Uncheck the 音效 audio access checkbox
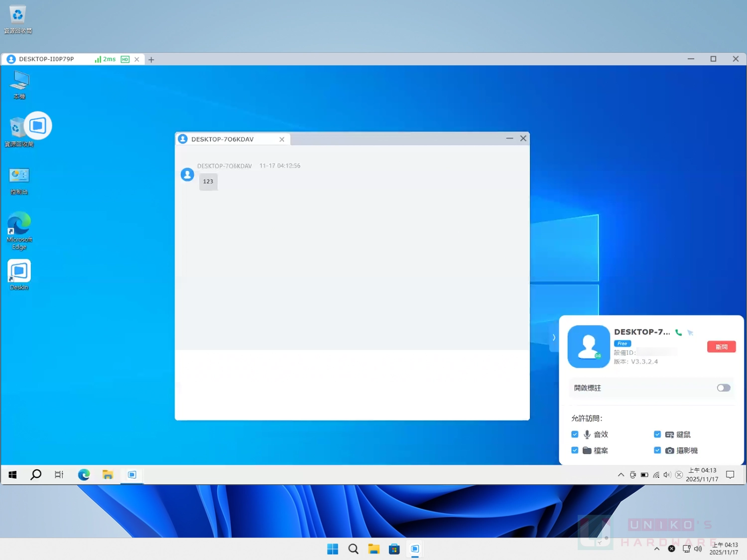747x560 pixels. click(575, 434)
